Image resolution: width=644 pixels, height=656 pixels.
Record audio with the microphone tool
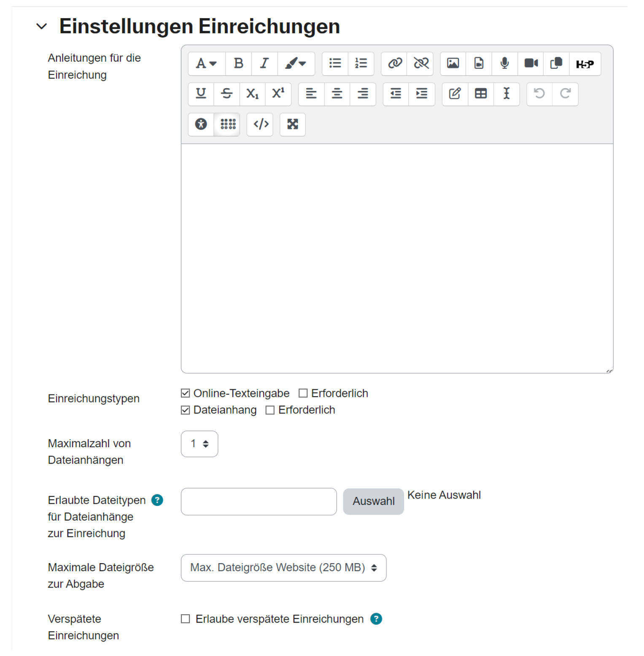504,64
